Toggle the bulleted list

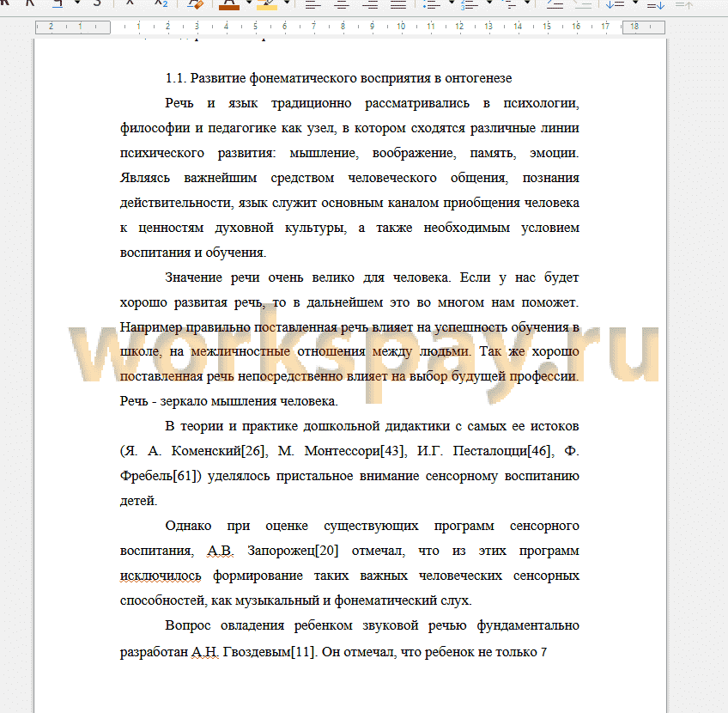click(431, 4)
